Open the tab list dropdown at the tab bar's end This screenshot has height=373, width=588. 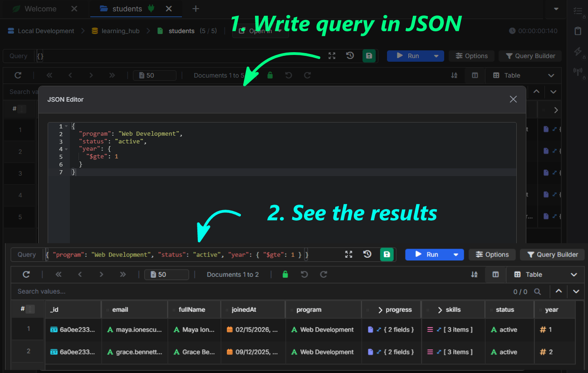[556, 9]
